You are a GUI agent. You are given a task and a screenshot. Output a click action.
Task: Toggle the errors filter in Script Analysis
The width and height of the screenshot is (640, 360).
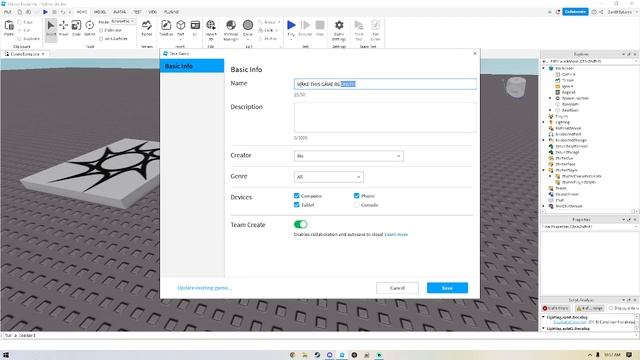pyautogui.click(x=556, y=308)
